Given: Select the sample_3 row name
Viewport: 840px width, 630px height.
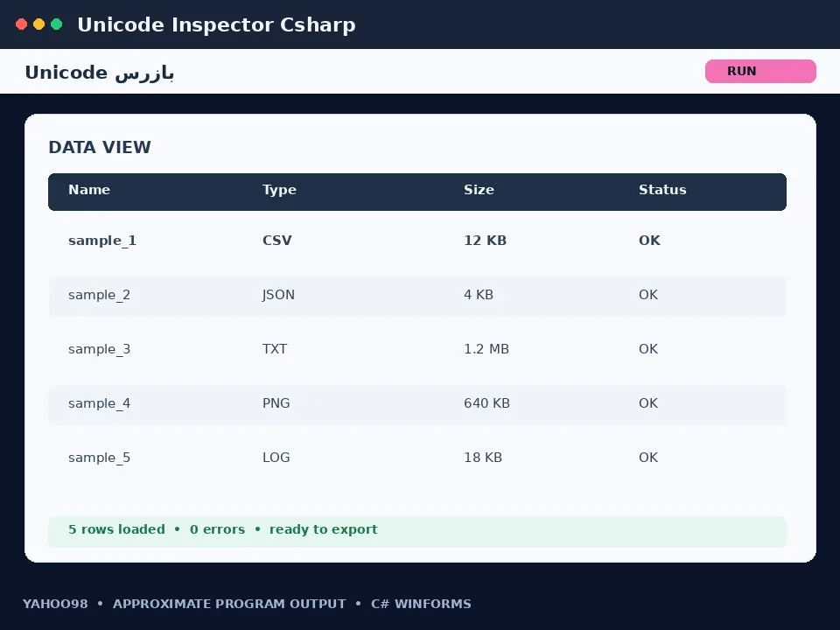Looking at the screenshot, I should tap(99, 349).
